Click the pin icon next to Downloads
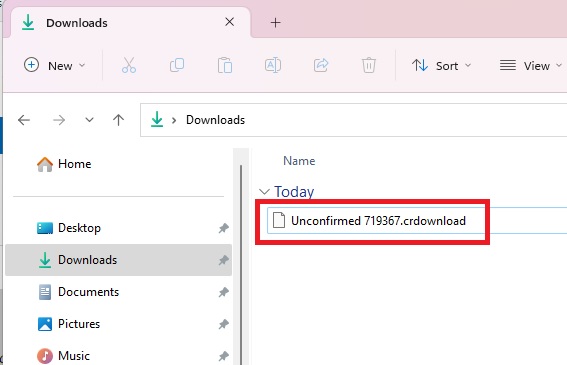This screenshot has width=567, height=365. (223, 260)
